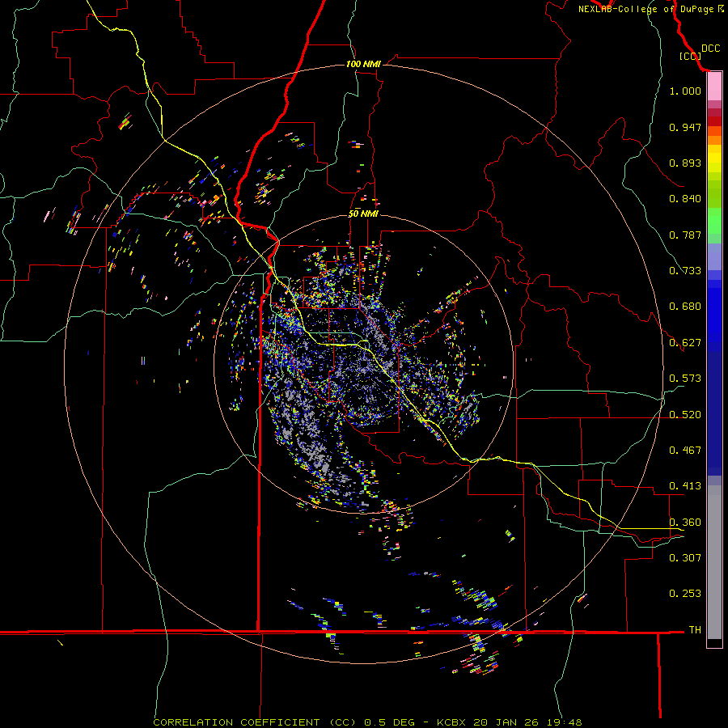Click the 0.840 legend value
The height and width of the screenshot is (728, 728).
point(685,199)
